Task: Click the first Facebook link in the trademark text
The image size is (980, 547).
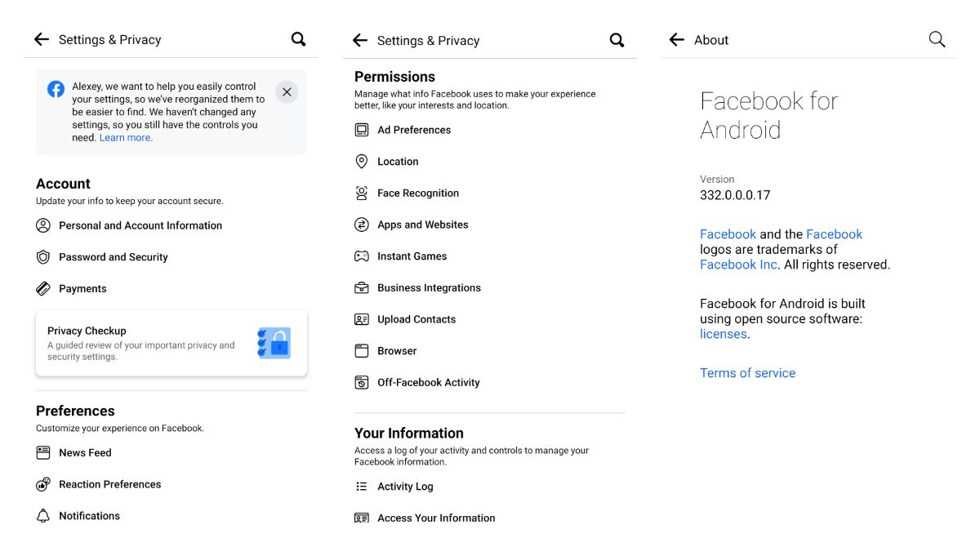Action: pos(728,234)
